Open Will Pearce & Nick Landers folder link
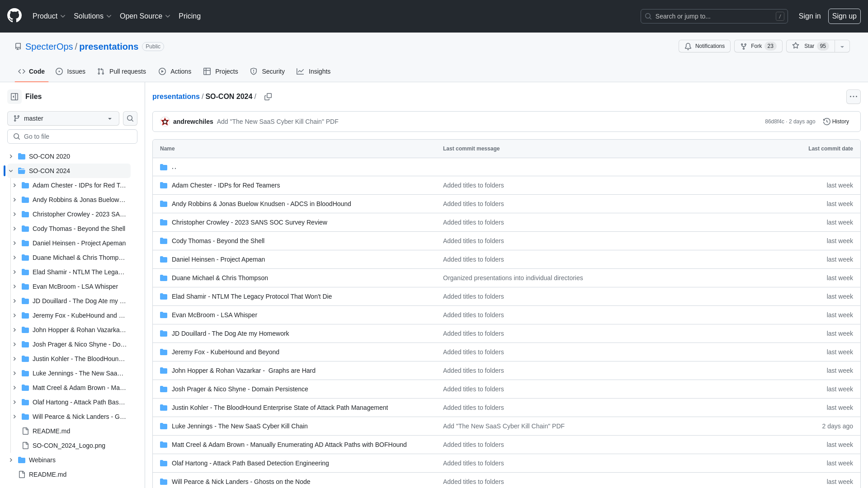The width and height of the screenshot is (868, 488). click(x=241, y=482)
